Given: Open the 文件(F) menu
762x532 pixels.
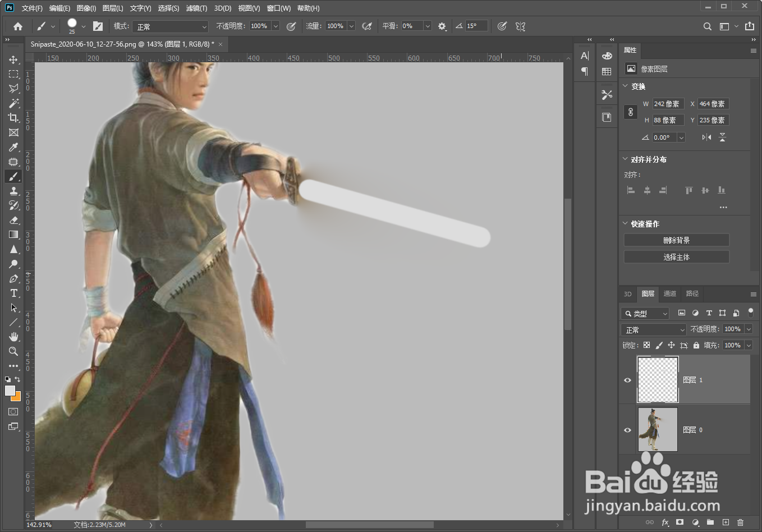Looking at the screenshot, I should (32, 8).
